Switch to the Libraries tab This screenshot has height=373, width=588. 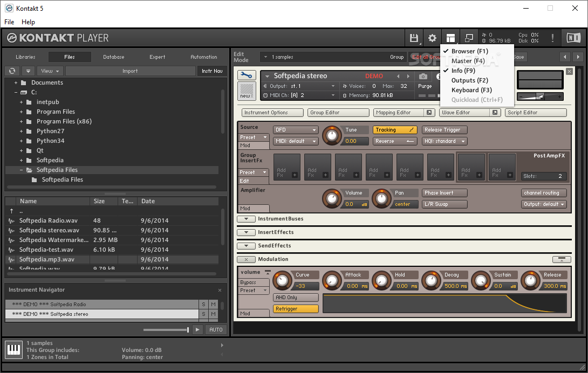click(25, 57)
